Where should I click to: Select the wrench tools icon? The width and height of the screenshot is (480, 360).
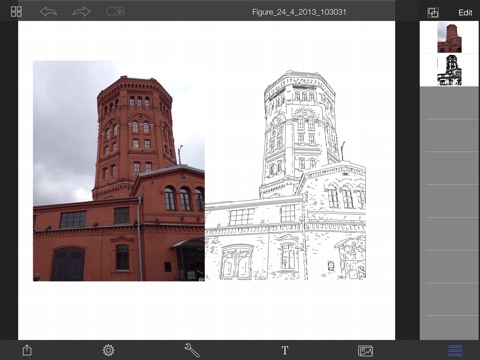(x=192, y=350)
